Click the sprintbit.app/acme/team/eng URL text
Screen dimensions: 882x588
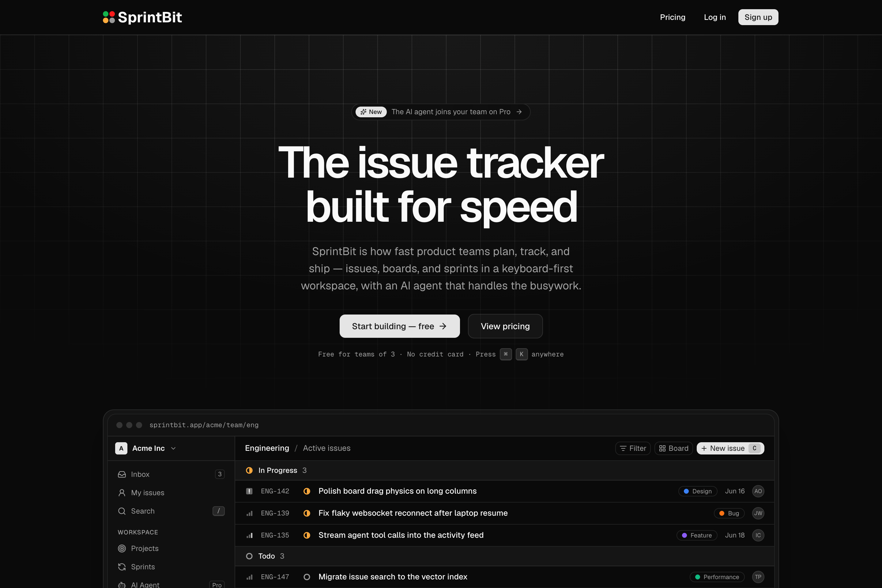tap(204, 425)
